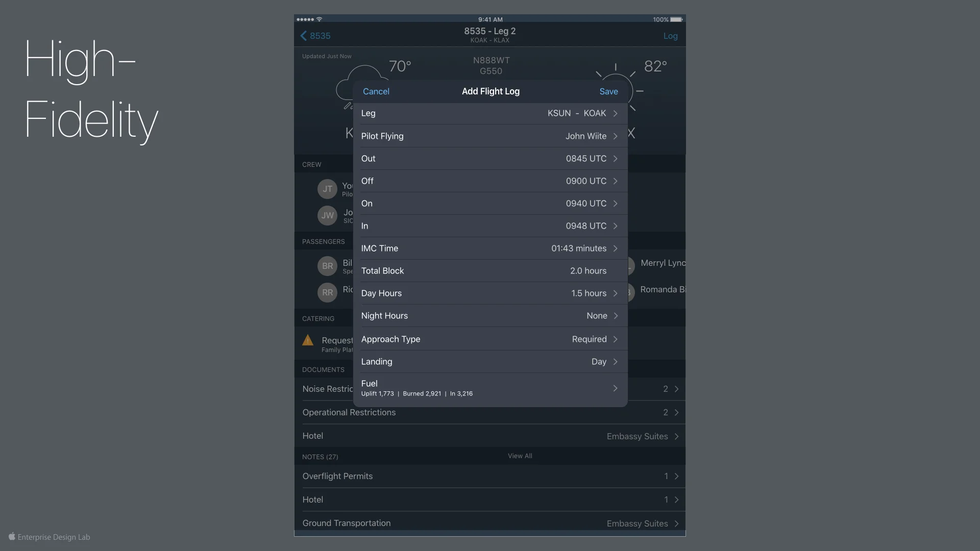
Task: Expand the Leg row chevron
Action: [615, 113]
